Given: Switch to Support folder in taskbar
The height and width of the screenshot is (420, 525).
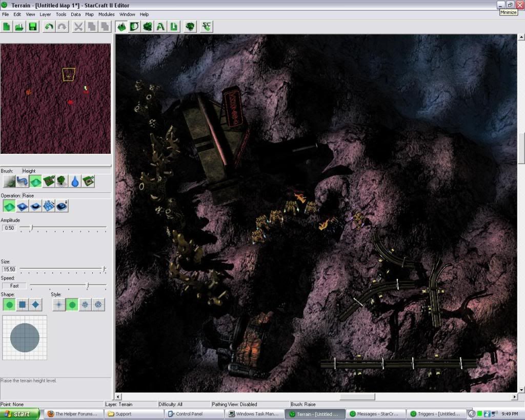Looking at the screenshot, I should (134, 414).
